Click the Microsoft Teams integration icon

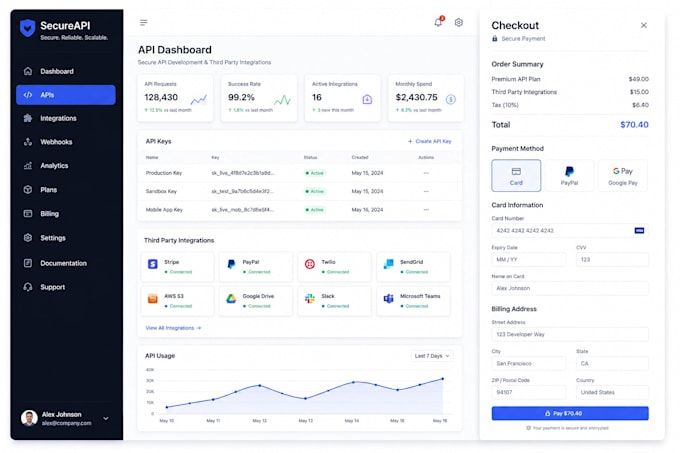(x=389, y=298)
